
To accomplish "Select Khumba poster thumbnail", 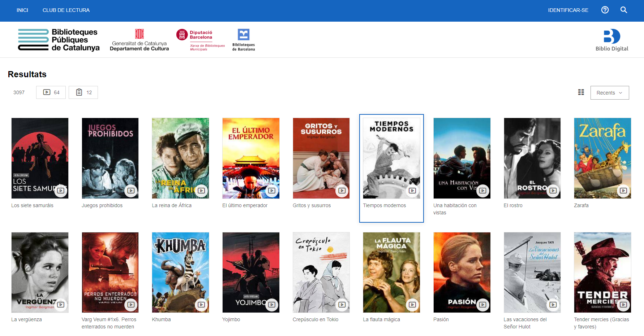I will click(180, 272).
